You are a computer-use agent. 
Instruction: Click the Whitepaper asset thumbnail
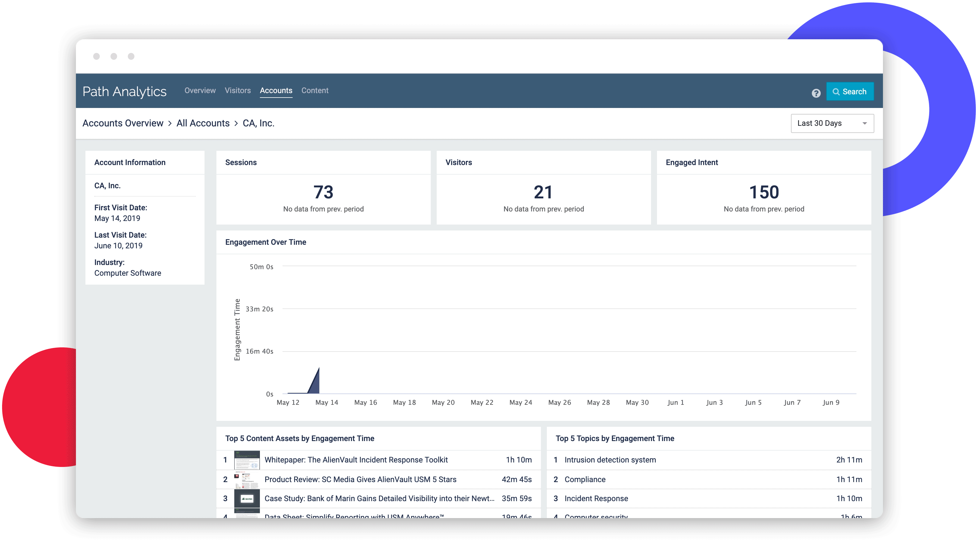(x=247, y=460)
